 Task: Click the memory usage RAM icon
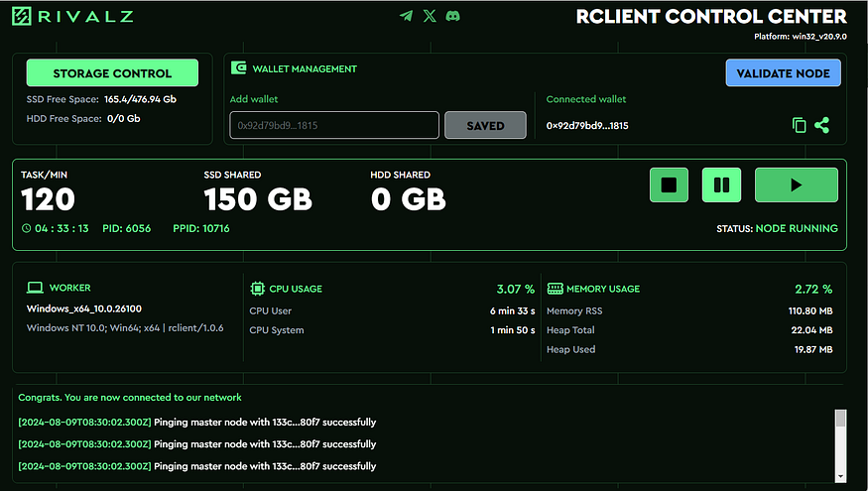click(x=555, y=289)
